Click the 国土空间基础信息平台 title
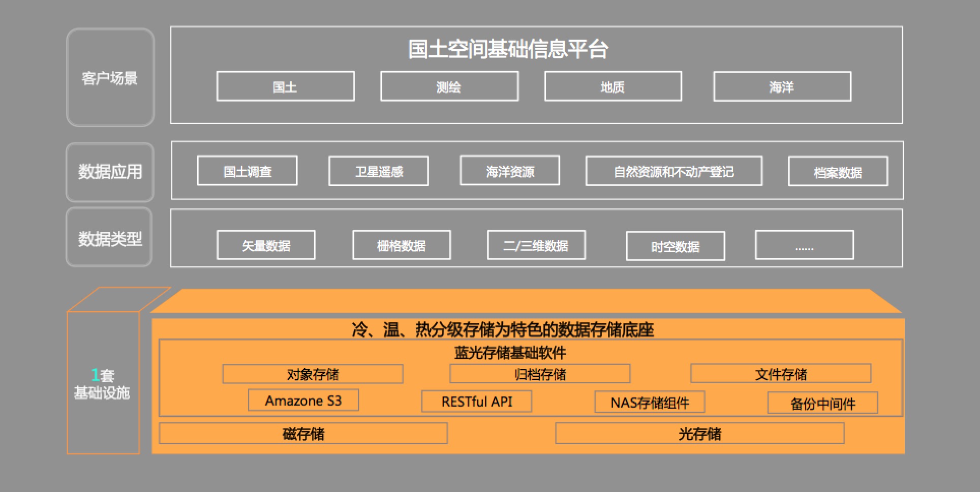980x492 pixels. pyautogui.click(x=508, y=49)
